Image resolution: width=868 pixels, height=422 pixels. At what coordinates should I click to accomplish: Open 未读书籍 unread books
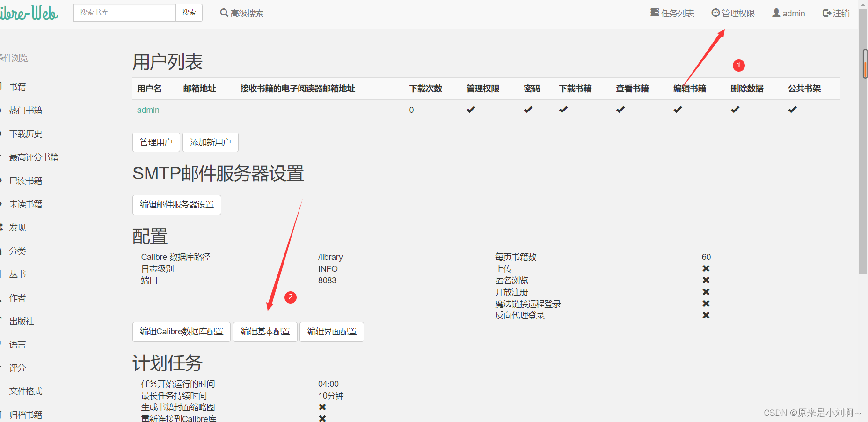tap(25, 204)
